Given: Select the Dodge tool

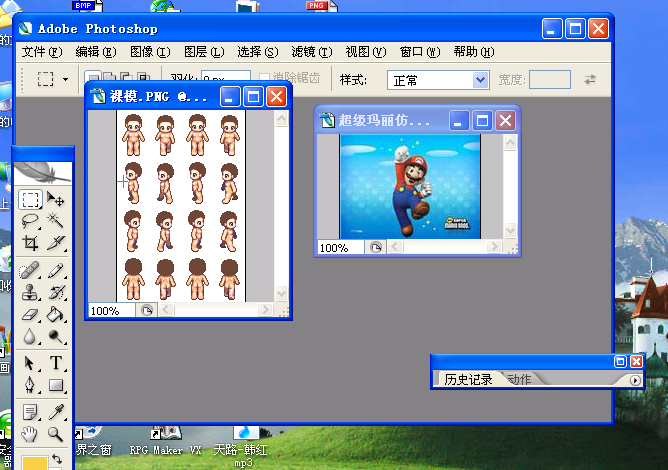Looking at the screenshot, I should (55, 337).
